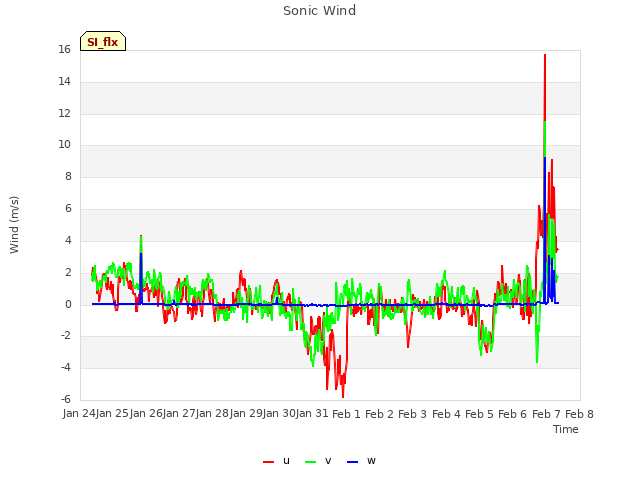This screenshot has width=640, height=480.
Task: Click the Jan 25 x-axis label
Action: pos(113,413)
